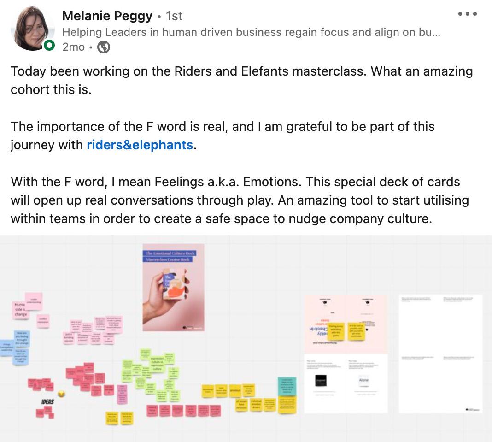Open the riders&elephants company link

tap(140, 145)
